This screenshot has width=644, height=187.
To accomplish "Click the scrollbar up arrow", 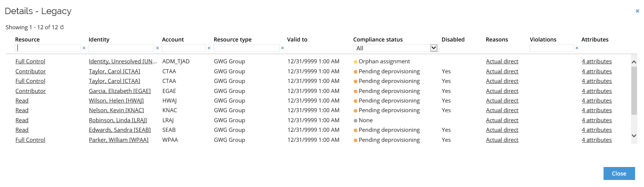I will pyautogui.click(x=634, y=62).
